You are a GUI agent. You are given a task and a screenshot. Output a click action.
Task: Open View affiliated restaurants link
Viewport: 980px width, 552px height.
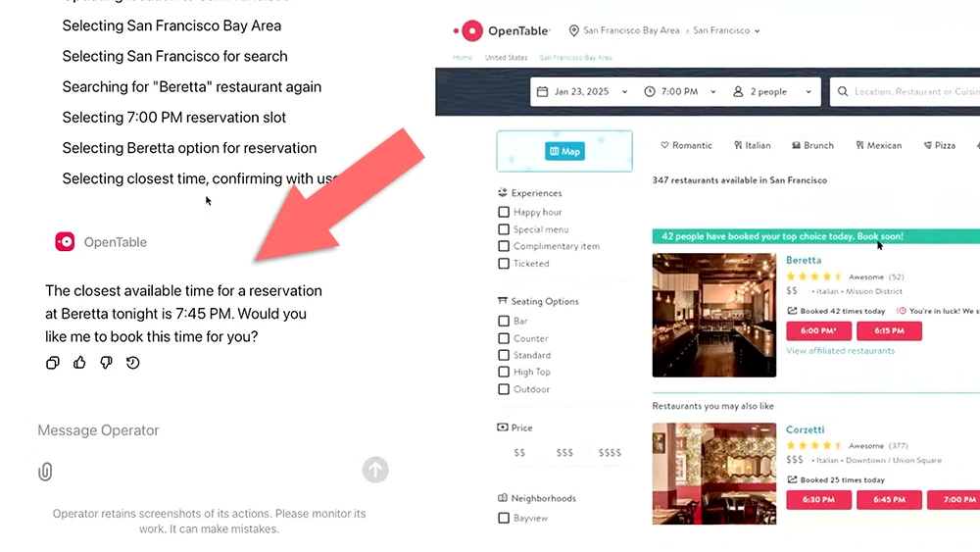840,351
